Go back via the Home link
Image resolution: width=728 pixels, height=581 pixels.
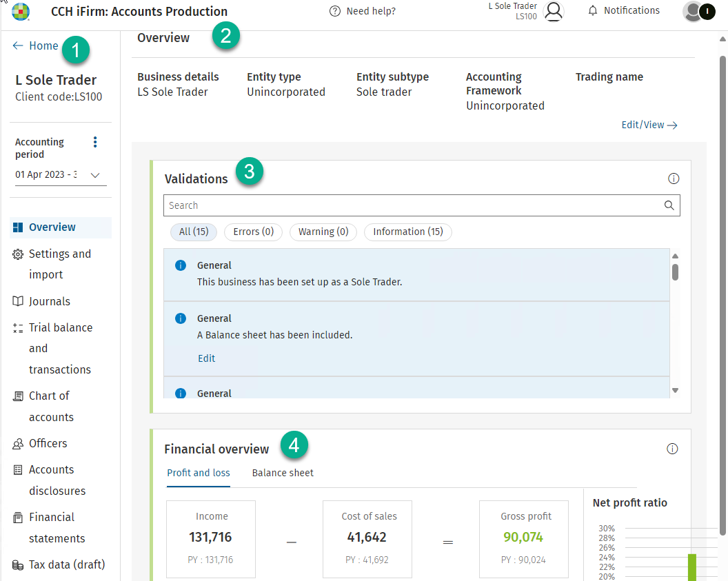(43, 45)
